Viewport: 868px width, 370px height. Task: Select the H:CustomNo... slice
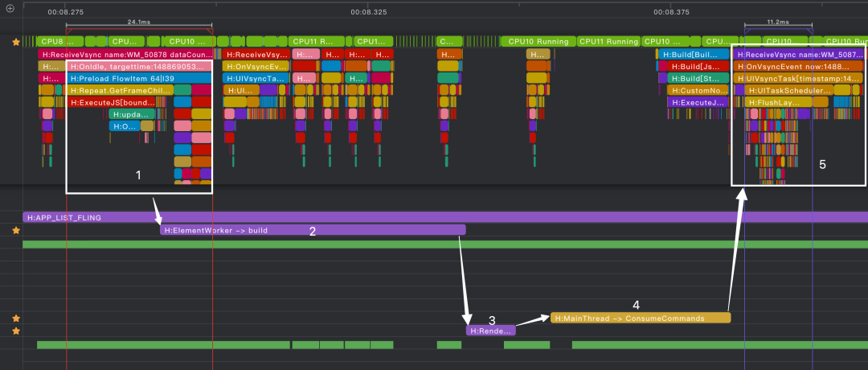click(698, 90)
